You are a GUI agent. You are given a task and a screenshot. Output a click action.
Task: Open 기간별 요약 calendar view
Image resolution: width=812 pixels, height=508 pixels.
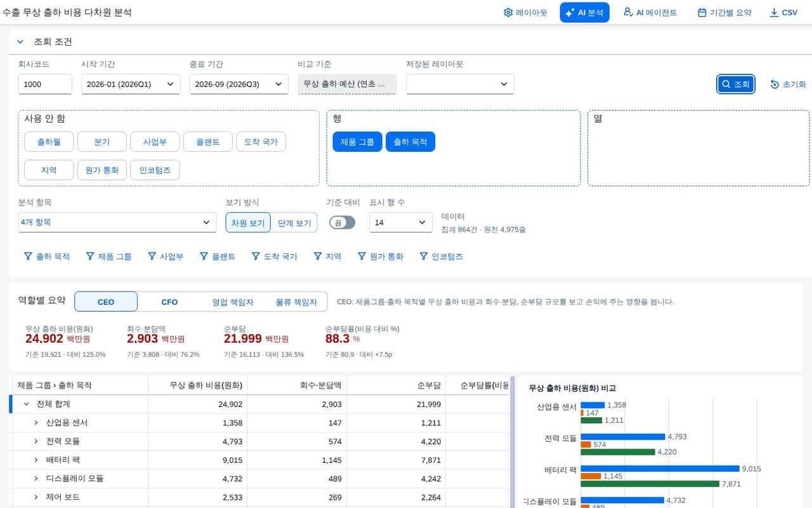[724, 13]
